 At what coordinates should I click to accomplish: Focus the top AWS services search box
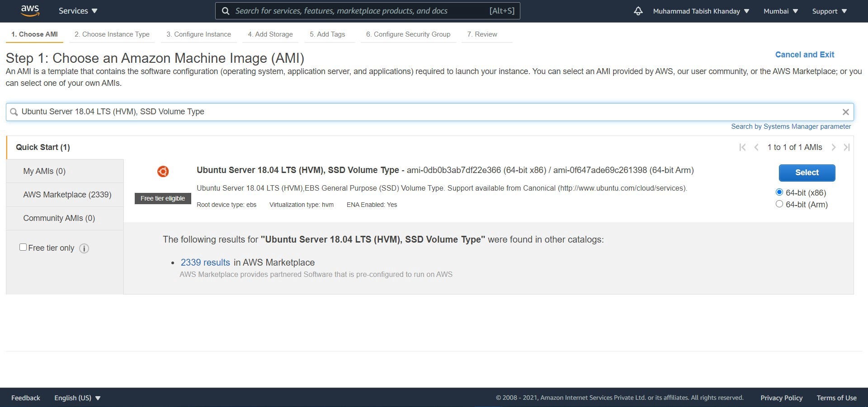368,11
